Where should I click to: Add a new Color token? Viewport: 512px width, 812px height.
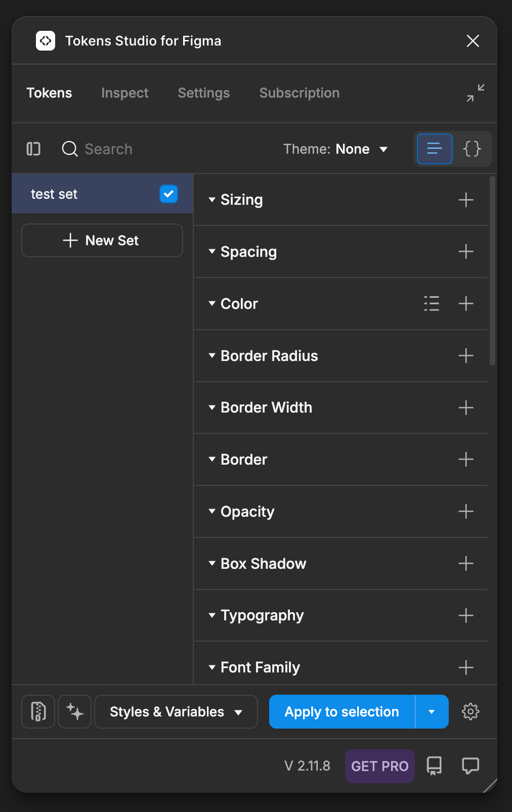[466, 303]
